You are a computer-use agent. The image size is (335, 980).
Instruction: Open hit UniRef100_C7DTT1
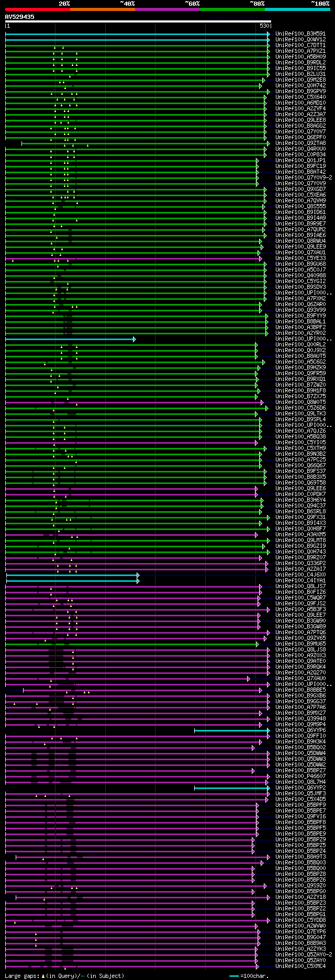[x=300, y=46]
